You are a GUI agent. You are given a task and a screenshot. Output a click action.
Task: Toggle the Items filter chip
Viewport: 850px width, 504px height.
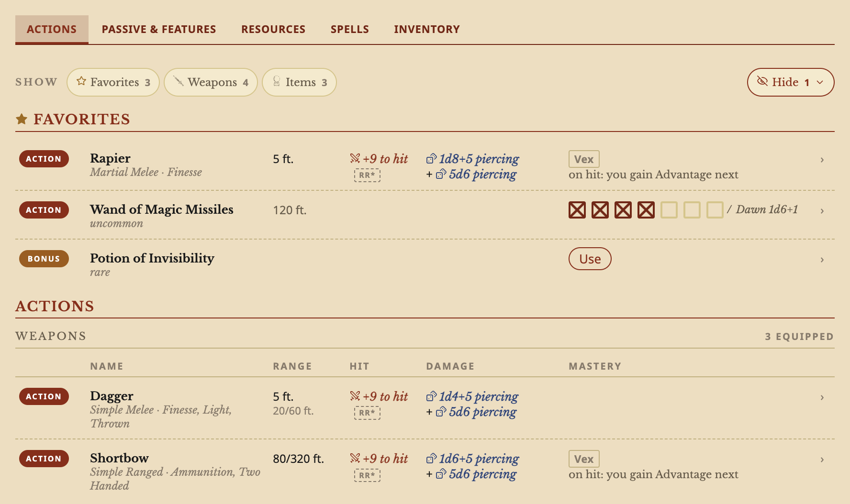tap(300, 82)
